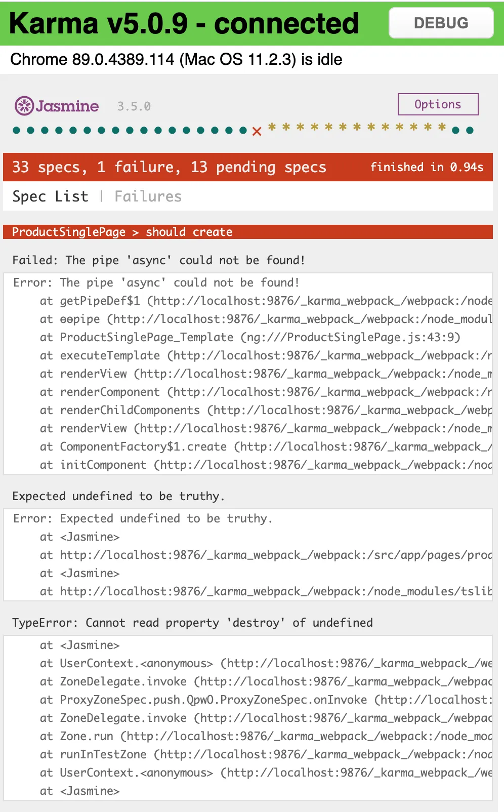Switch to the Failures view
The height and width of the screenshot is (812, 504).
[148, 196]
